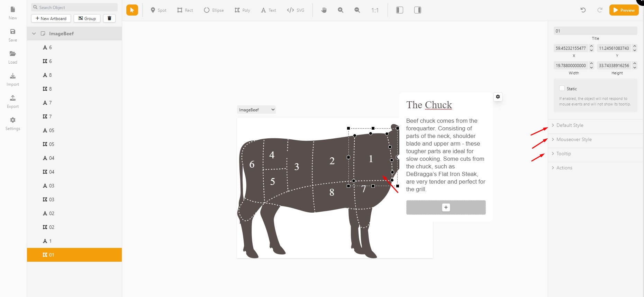Activate the hand pan tool
The image size is (644, 297).
pos(324,10)
